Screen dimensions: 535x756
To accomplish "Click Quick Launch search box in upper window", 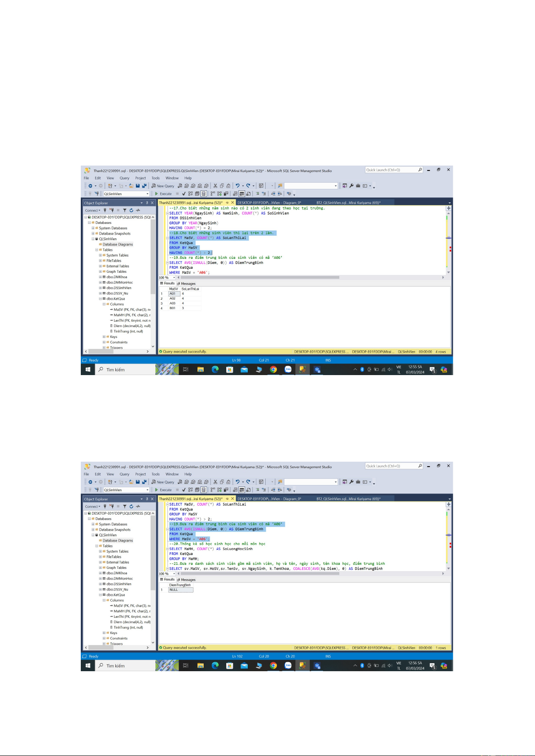I will coord(391,170).
